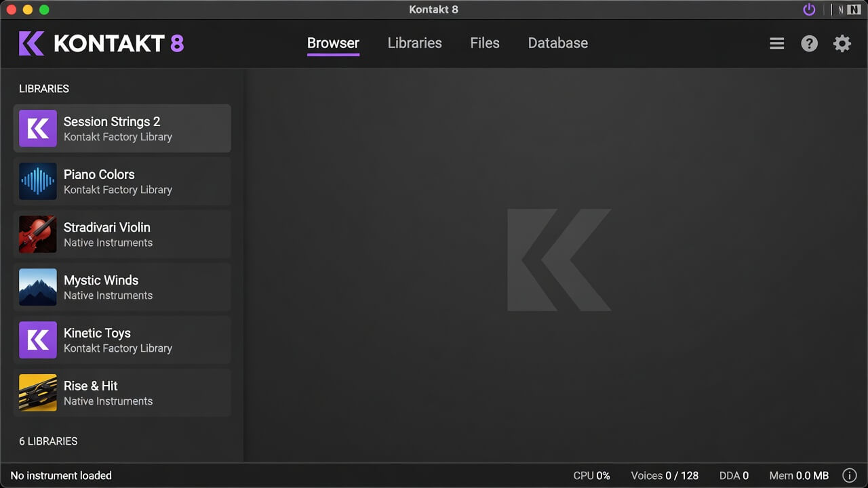The image size is (868, 488).
Task: Switch to the Libraries tab
Action: coord(414,43)
